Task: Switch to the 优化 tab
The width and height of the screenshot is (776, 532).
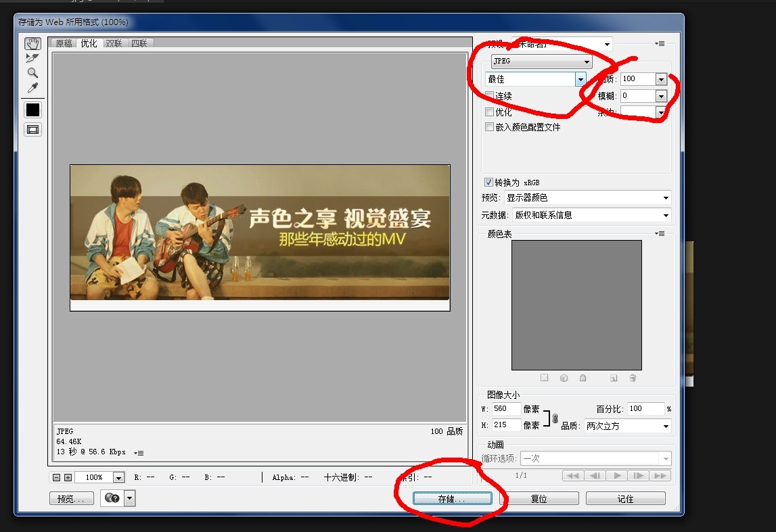Action: pos(89,43)
